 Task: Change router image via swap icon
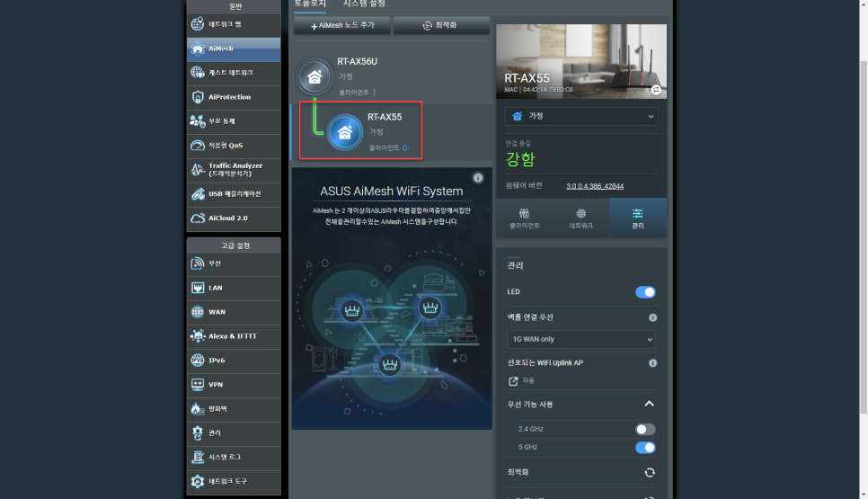(x=656, y=90)
